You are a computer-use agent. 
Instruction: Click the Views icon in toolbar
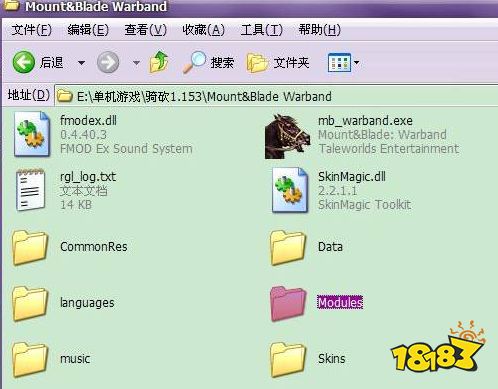pyautogui.click(x=339, y=62)
